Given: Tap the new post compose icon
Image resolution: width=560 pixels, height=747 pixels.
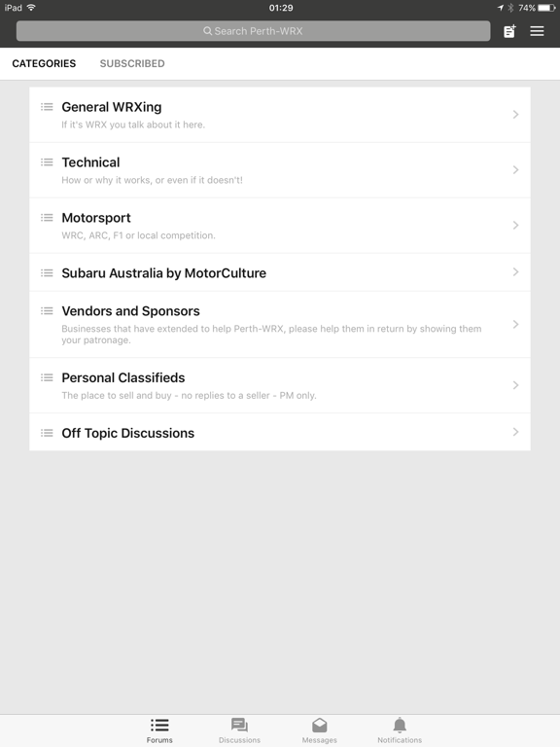Looking at the screenshot, I should click(x=509, y=31).
